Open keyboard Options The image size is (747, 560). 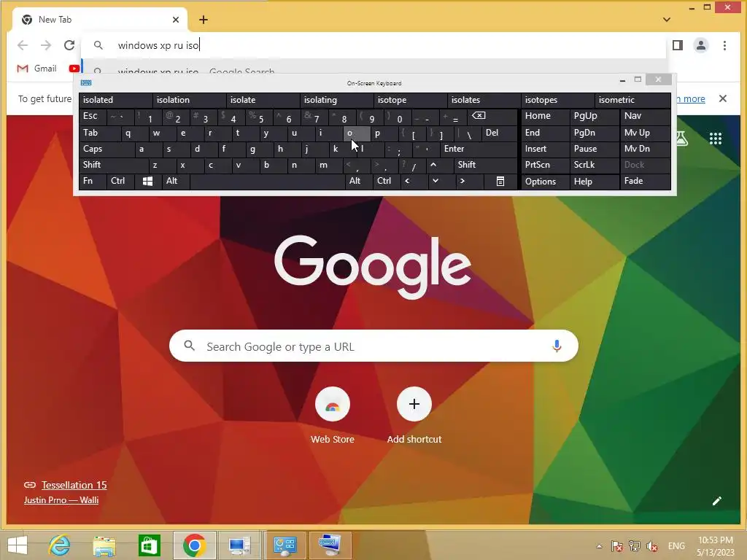pos(545,182)
